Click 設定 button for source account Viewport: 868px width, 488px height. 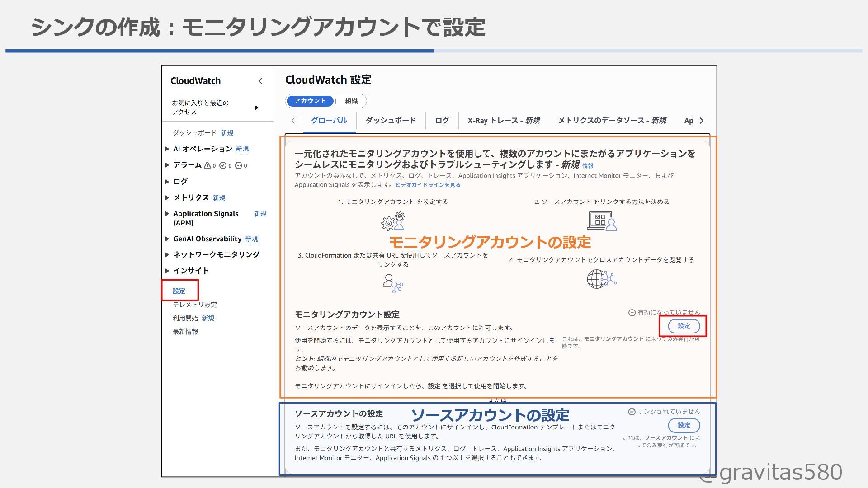[x=684, y=425]
